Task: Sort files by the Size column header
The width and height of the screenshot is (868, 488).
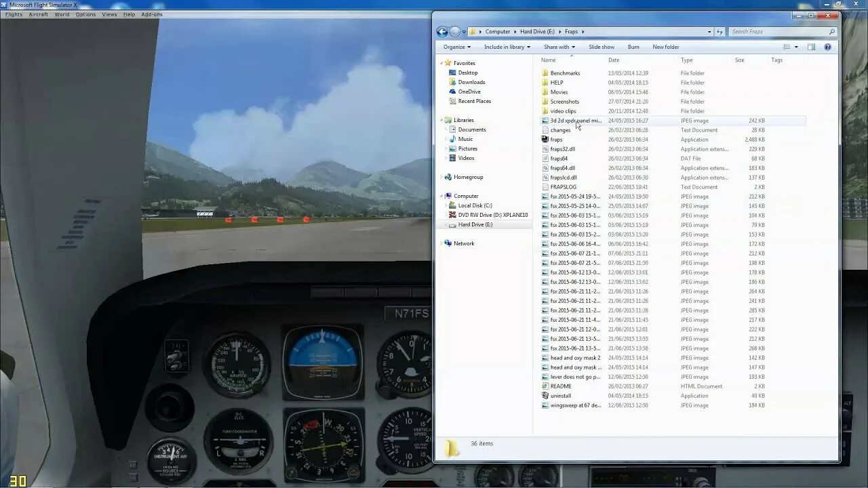Action: 739,60
